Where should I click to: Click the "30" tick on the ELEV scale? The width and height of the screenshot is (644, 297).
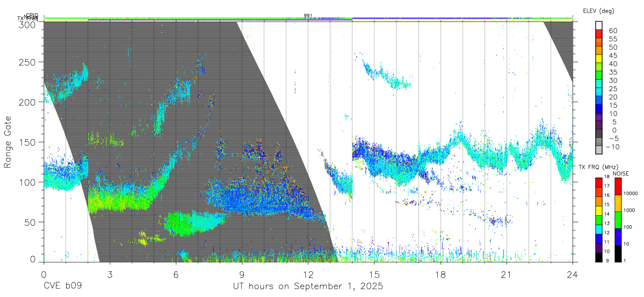612,80
